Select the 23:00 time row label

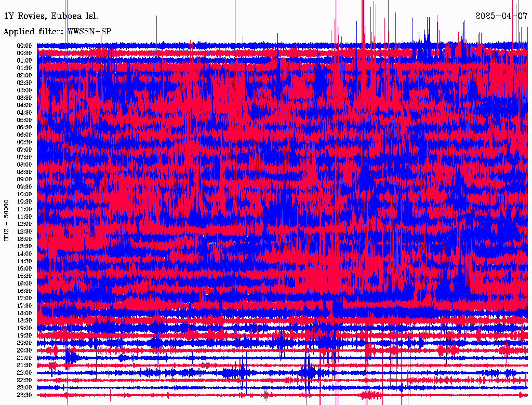25,387
